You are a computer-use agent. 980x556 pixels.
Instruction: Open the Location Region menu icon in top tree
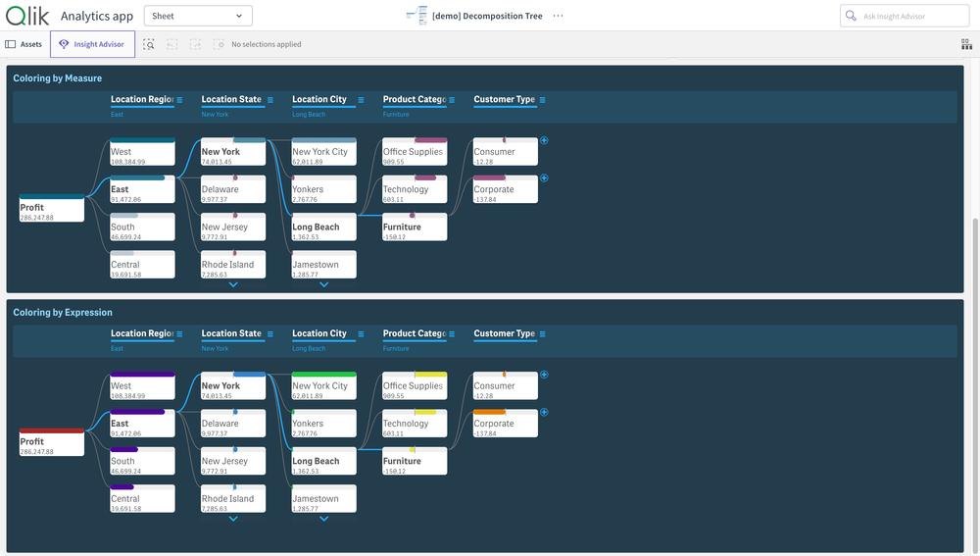tap(179, 100)
